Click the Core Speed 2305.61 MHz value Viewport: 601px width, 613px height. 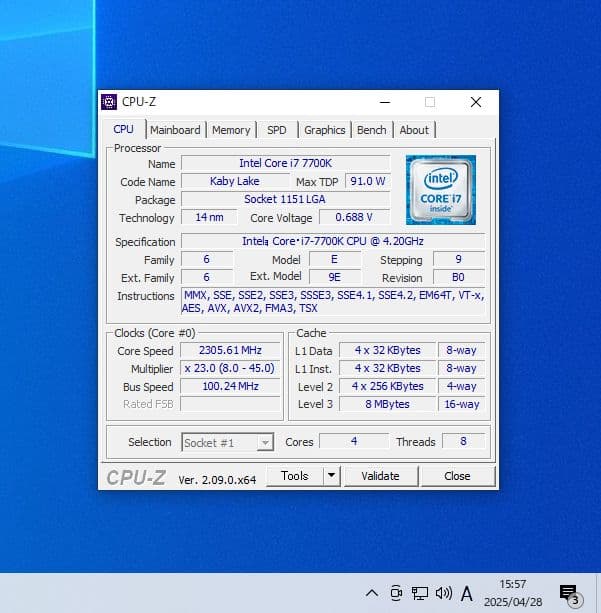pyautogui.click(x=230, y=350)
